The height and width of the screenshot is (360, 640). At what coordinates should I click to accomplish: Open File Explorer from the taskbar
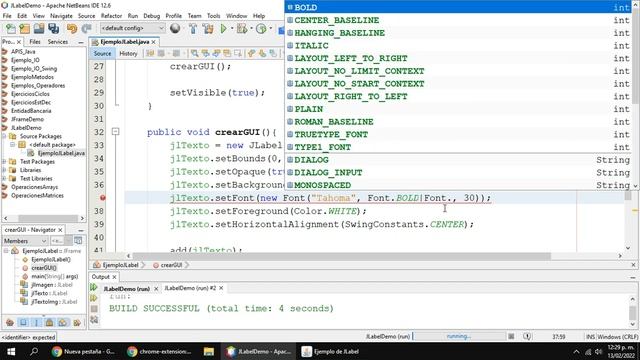(x=209, y=351)
